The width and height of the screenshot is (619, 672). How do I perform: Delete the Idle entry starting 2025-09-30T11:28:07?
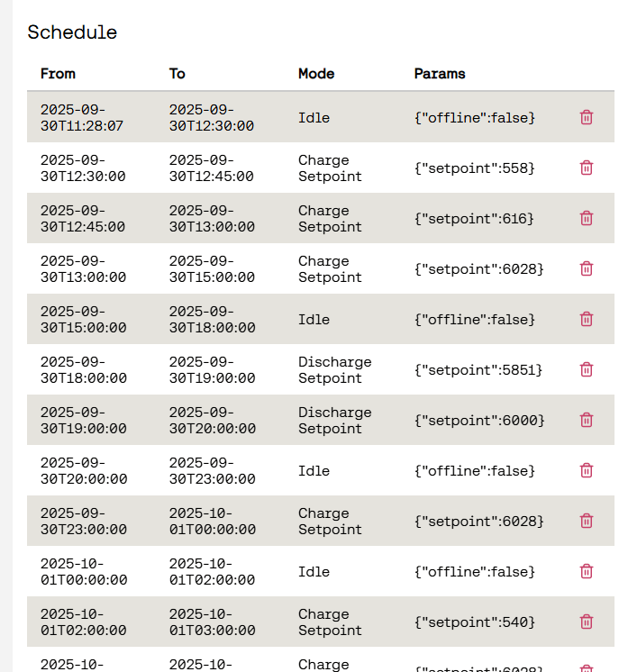[x=587, y=117]
